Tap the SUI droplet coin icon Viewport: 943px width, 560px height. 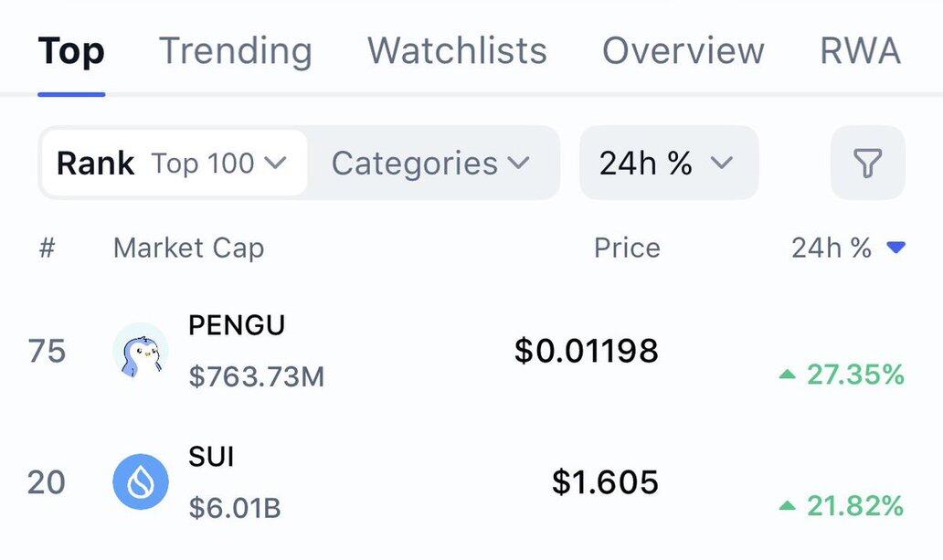(x=141, y=481)
